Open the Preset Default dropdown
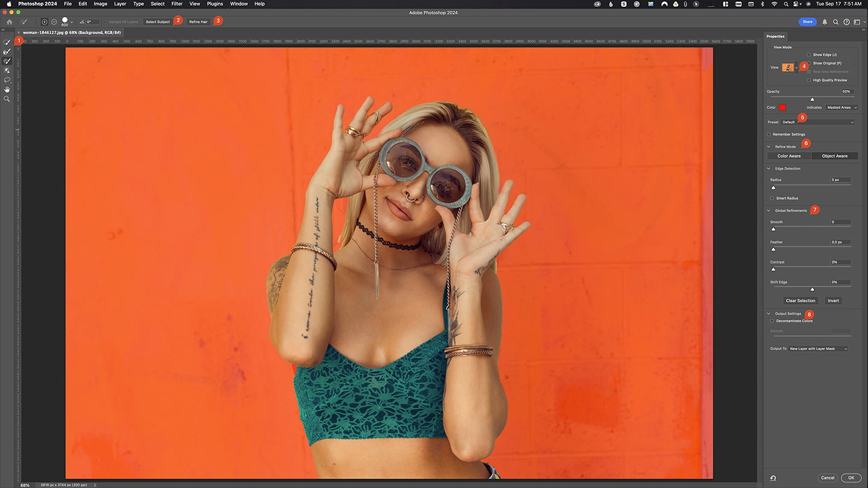This screenshot has width=868, height=488. point(818,122)
